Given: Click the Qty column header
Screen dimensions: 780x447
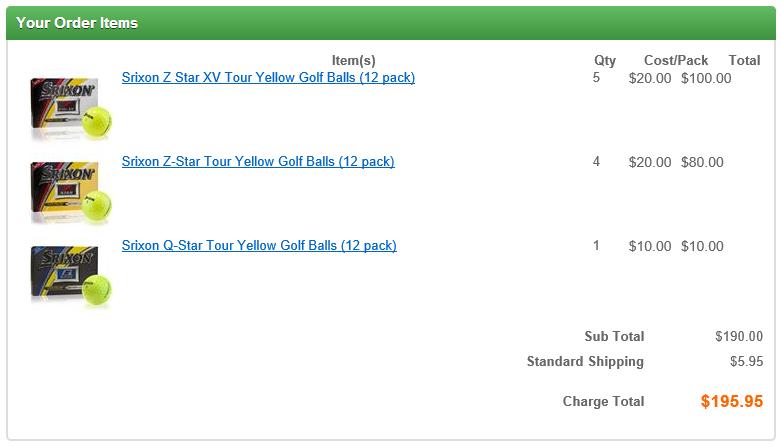Looking at the screenshot, I should [605, 60].
